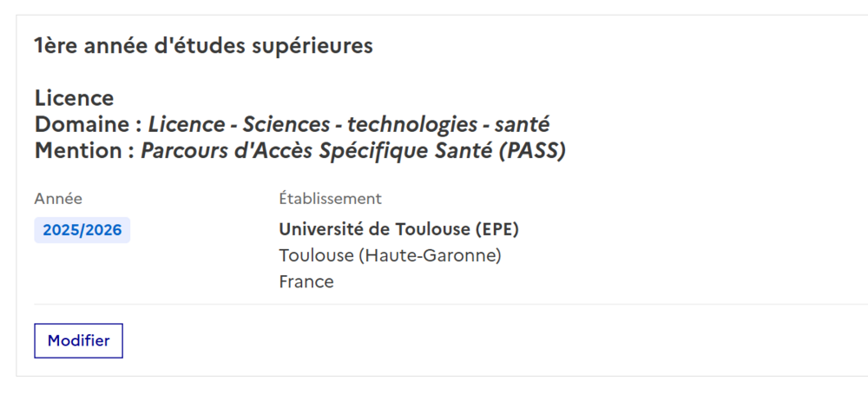This screenshot has height=402, width=868.
Task: Click the Mention label
Action: pos(80,150)
